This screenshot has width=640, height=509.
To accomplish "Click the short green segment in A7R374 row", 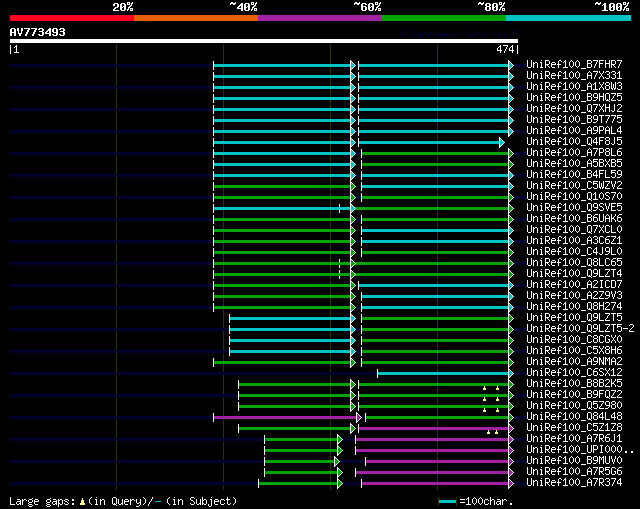I will point(300,484).
